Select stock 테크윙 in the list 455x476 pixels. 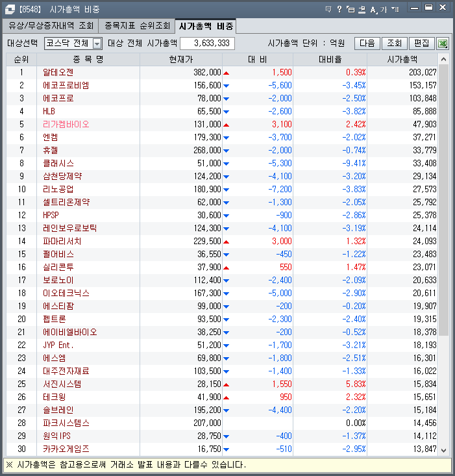tap(54, 397)
